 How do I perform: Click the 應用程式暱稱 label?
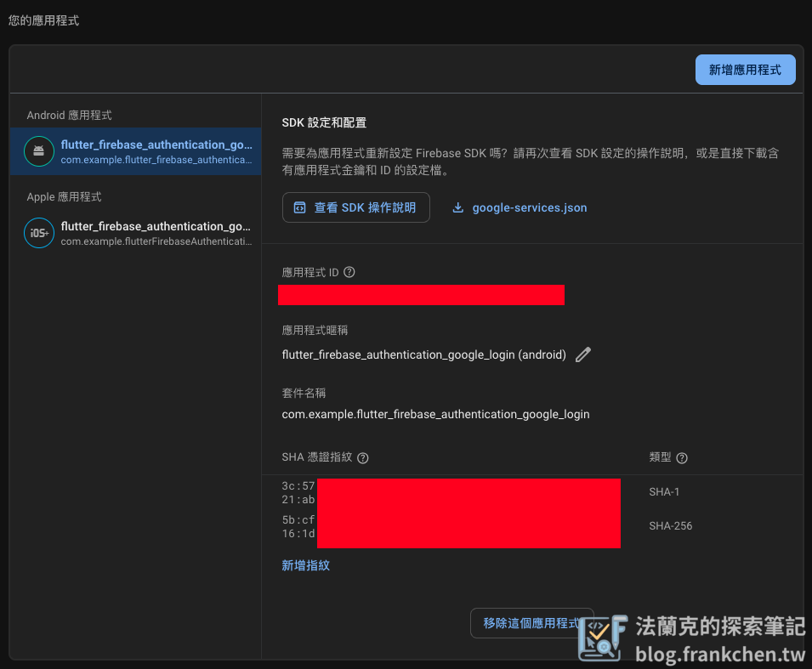(315, 331)
